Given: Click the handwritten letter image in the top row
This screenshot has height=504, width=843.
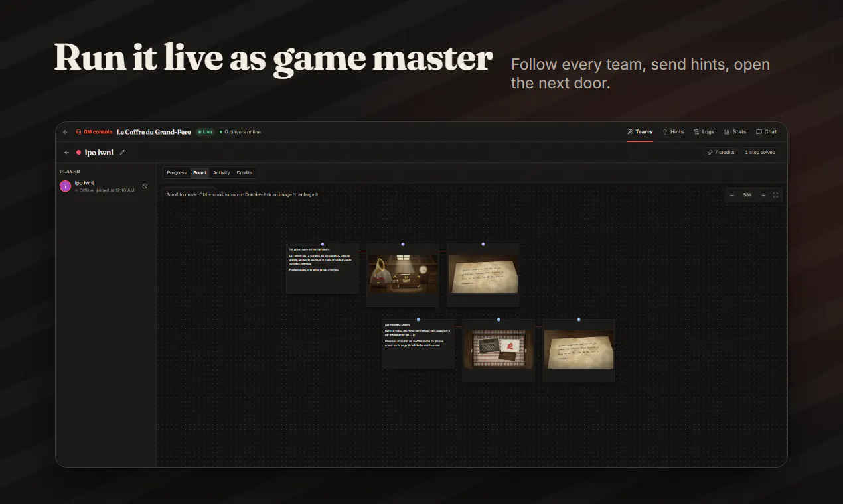Looking at the screenshot, I should point(483,274).
